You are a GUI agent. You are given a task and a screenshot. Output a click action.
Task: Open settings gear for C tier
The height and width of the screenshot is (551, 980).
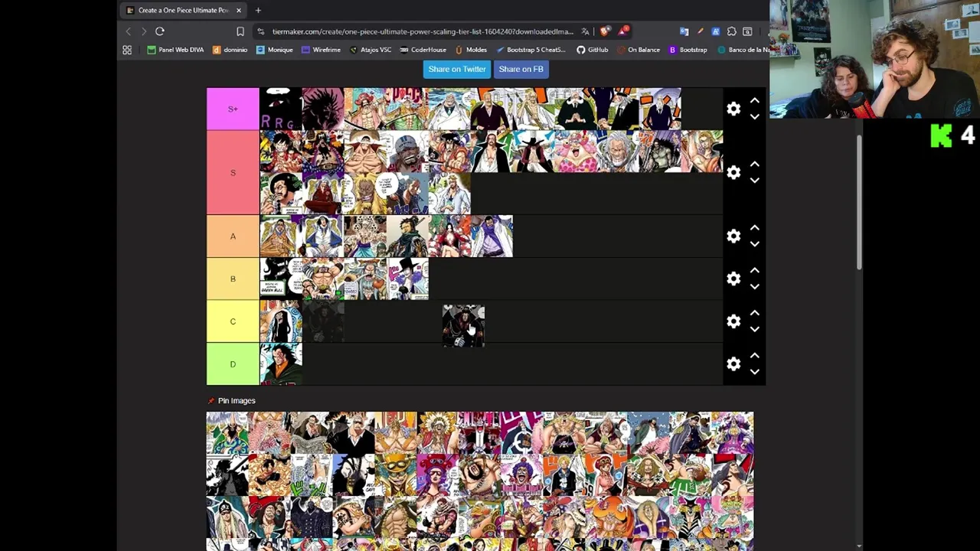click(x=733, y=321)
